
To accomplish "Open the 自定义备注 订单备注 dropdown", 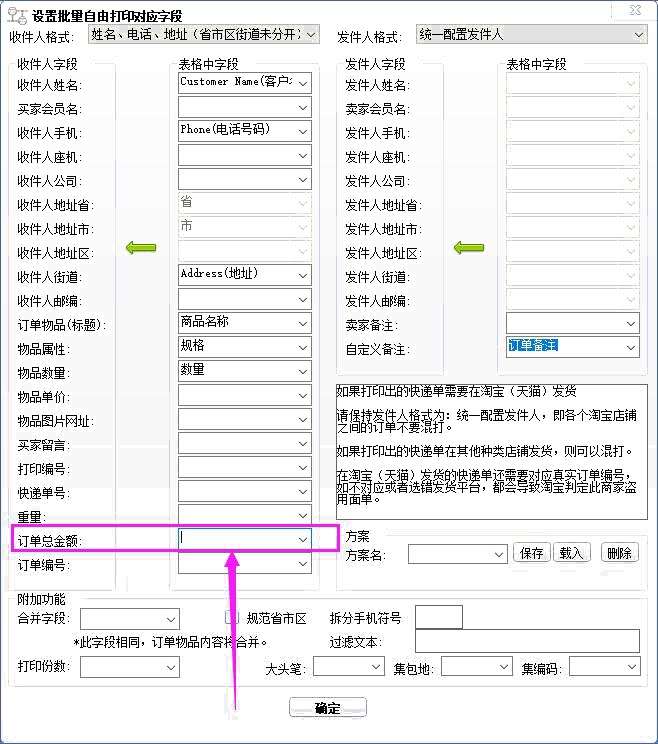I will click(x=573, y=347).
